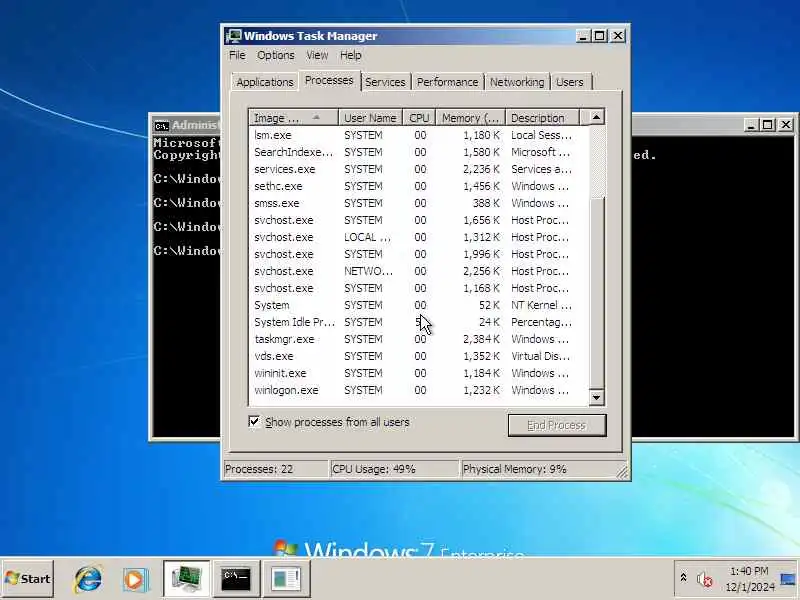Select svchost.exe run by NETWO... user
The height and width of the screenshot is (600, 800).
tap(418, 271)
